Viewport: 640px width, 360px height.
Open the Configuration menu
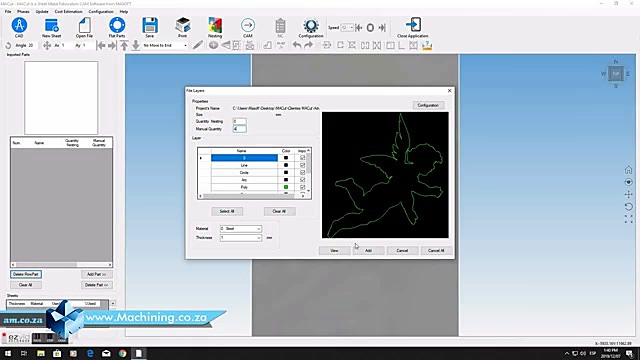click(101, 11)
